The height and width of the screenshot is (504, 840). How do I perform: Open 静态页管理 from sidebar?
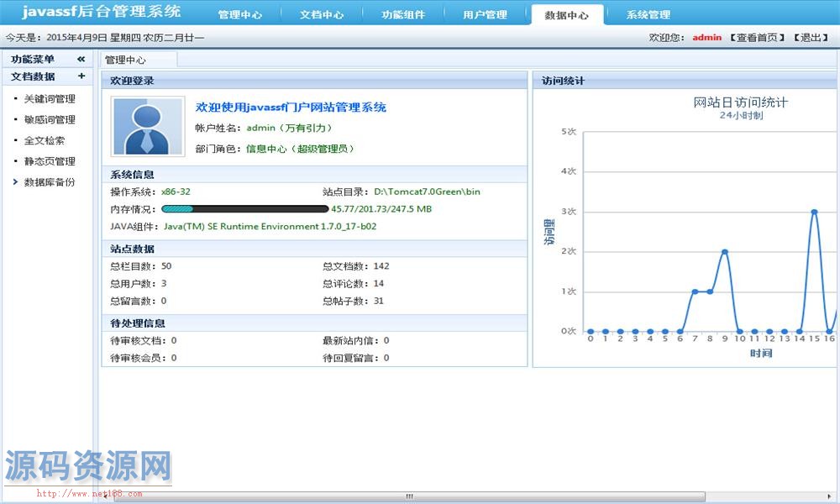click(x=51, y=161)
